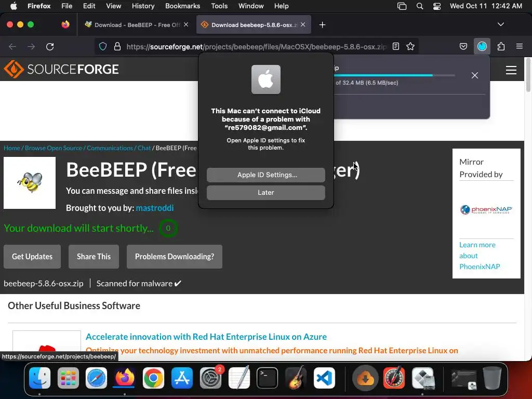532x399 pixels.
Task: Click the download progress bar
Action: [394, 75]
